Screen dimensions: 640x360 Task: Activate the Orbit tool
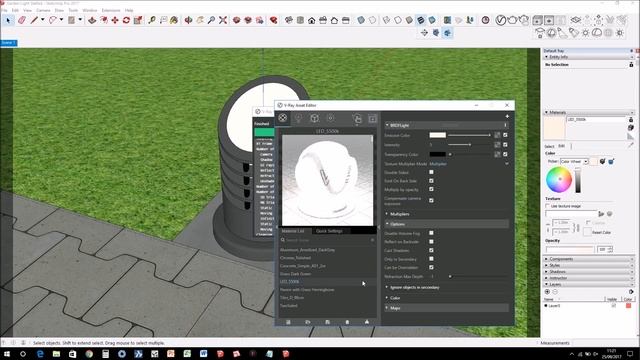tap(188, 20)
